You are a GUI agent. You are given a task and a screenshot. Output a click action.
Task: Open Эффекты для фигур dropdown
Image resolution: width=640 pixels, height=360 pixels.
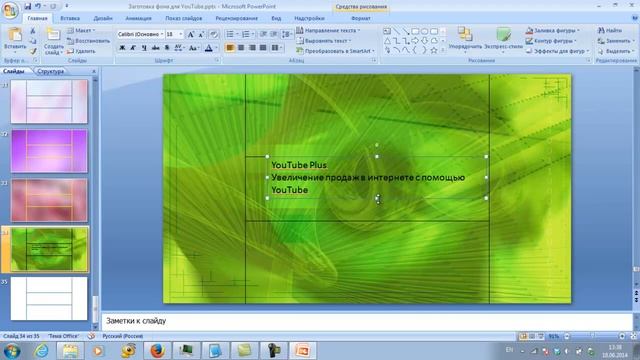557,51
